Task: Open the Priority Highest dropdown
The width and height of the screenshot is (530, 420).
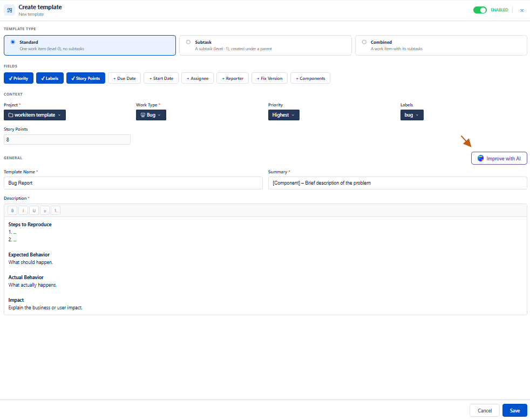Action: click(283, 115)
